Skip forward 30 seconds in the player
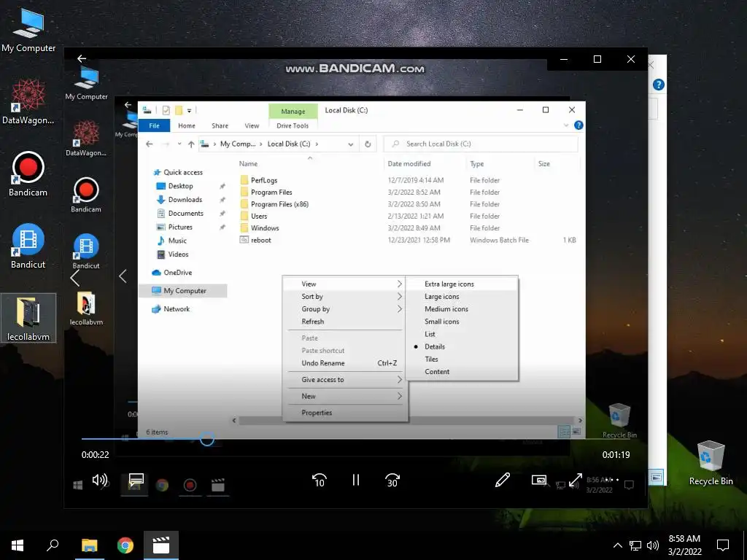Viewport: 747px width, 560px height. click(392, 480)
